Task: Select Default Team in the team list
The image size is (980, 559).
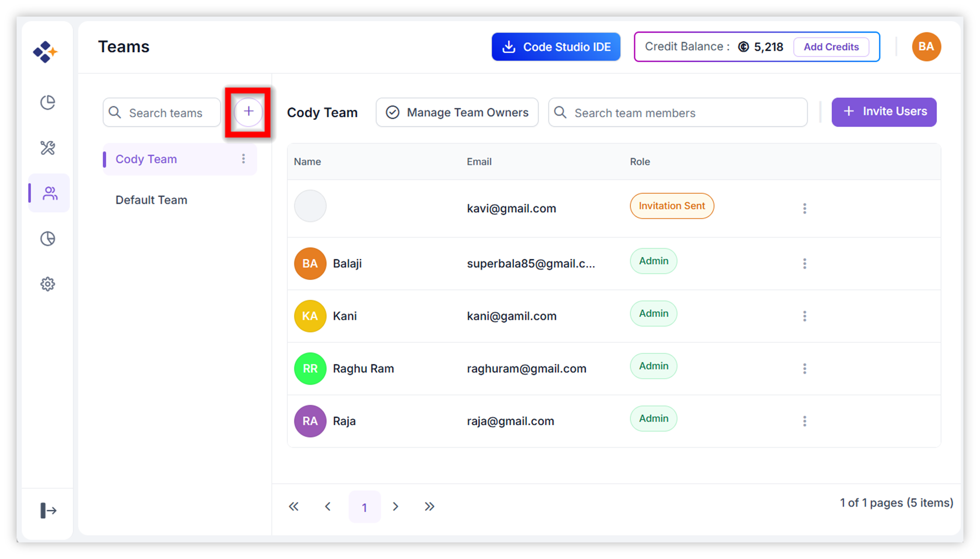Action: pos(151,200)
